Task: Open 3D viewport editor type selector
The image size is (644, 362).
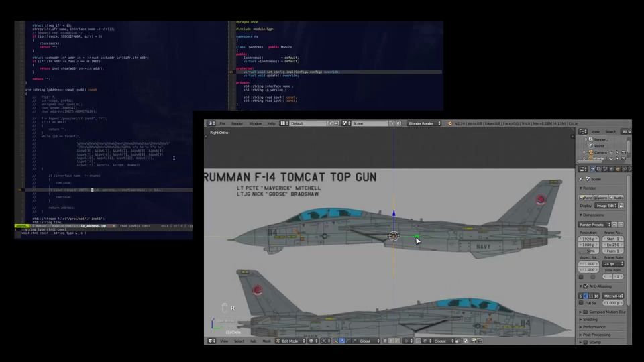Action: tap(211, 341)
